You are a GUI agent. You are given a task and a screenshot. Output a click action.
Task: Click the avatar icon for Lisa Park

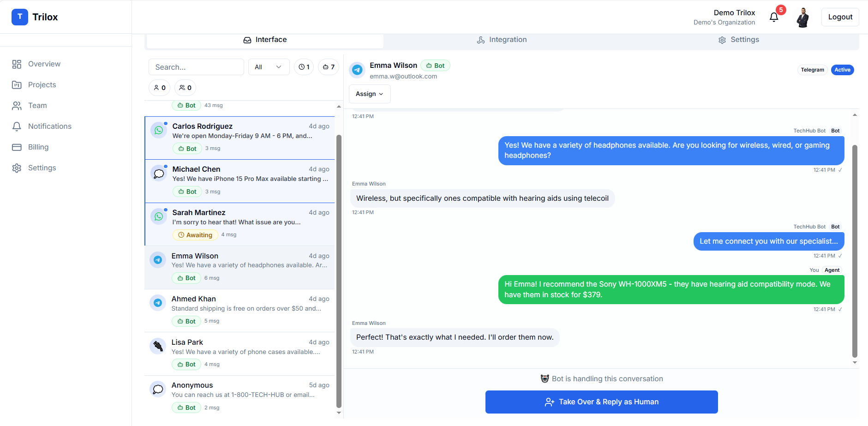(158, 346)
